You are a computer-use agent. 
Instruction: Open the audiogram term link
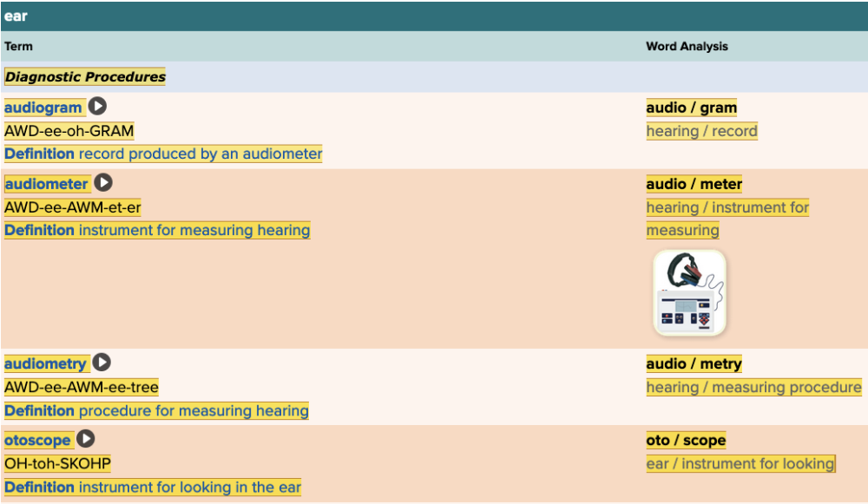tap(43, 108)
